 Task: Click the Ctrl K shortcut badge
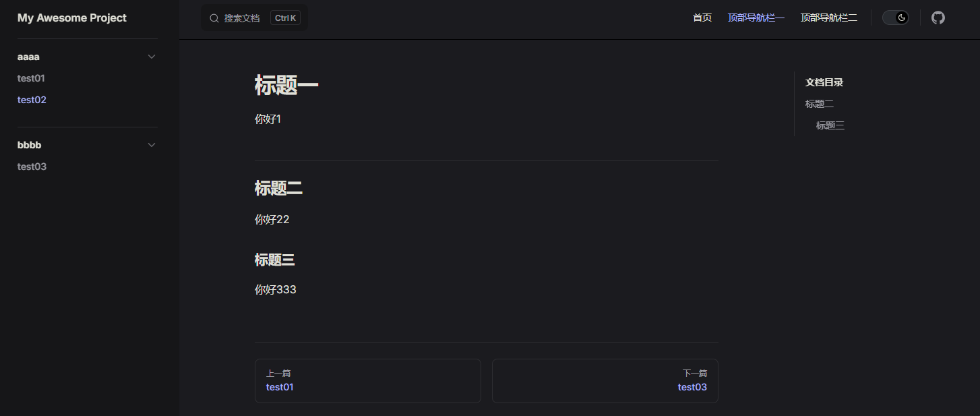pyautogui.click(x=285, y=18)
